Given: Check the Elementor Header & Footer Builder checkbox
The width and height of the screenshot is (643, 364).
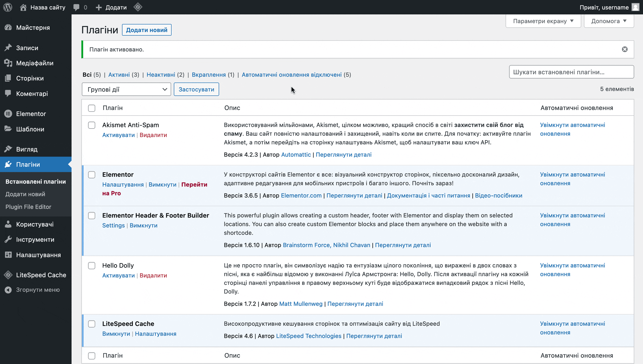Looking at the screenshot, I should tap(92, 215).
